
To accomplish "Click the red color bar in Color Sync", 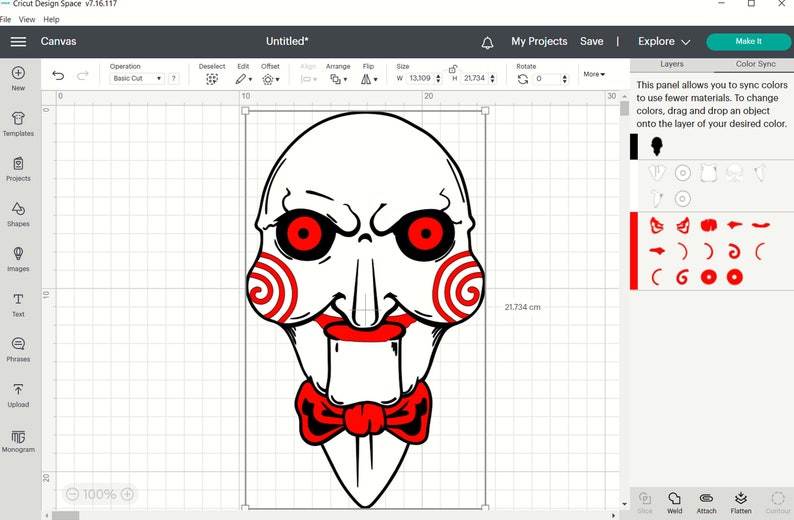I will tap(634, 250).
